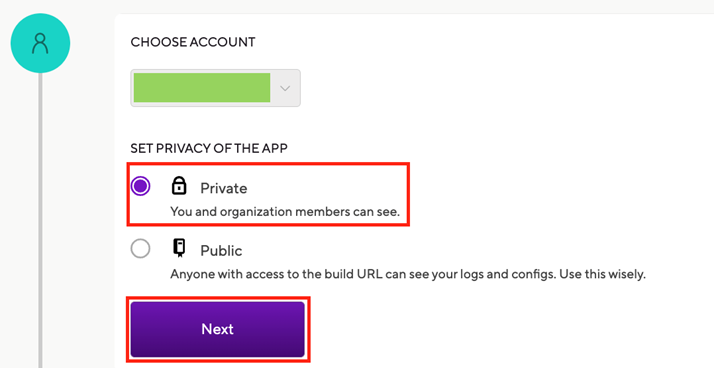The width and height of the screenshot is (714, 368).
Task: Click the empty circle next to Public
Action: [140, 249]
